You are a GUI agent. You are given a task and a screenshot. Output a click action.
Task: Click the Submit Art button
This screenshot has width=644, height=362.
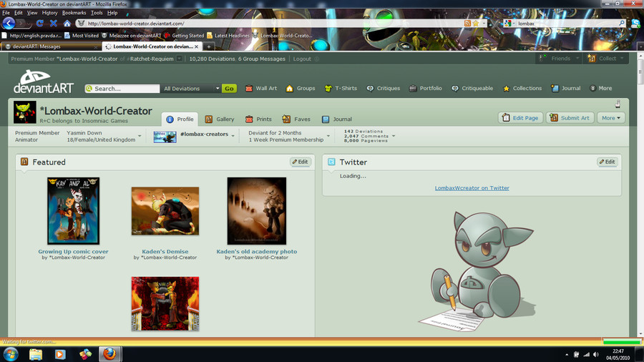(570, 118)
